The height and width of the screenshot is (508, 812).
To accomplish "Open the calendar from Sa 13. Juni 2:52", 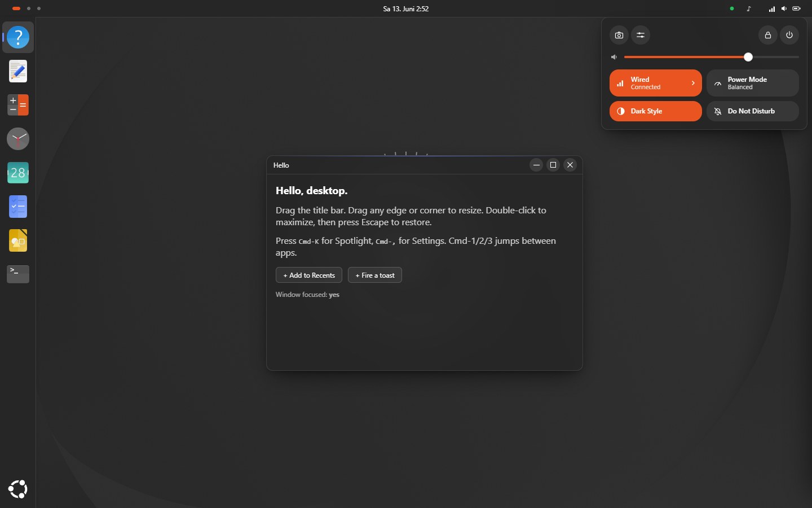I will pos(406,8).
